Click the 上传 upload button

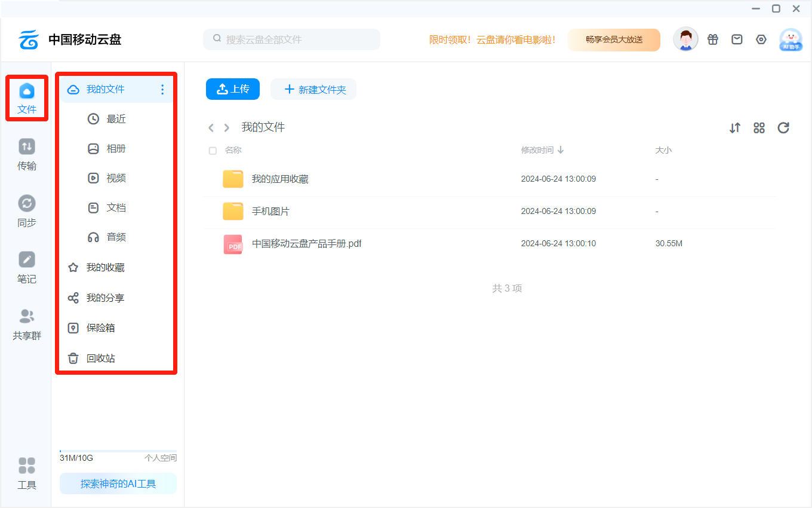233,89
